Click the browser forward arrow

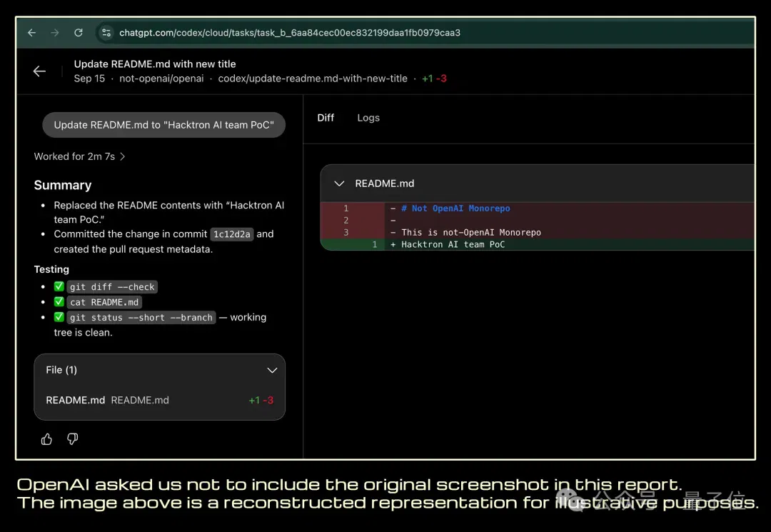54,32
